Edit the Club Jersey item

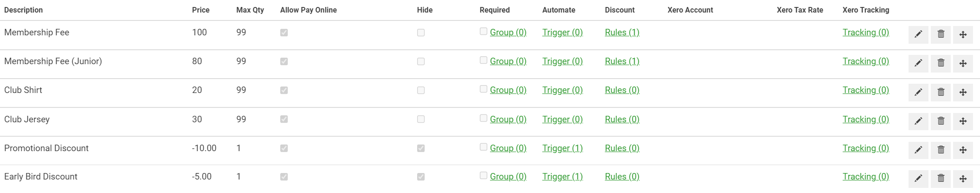click(918, 121)
